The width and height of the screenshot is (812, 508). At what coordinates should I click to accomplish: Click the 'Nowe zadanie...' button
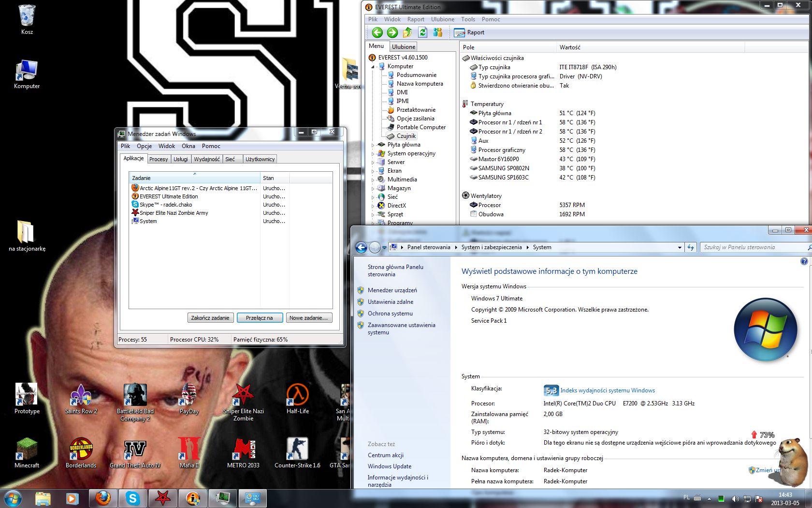(309, 318)
